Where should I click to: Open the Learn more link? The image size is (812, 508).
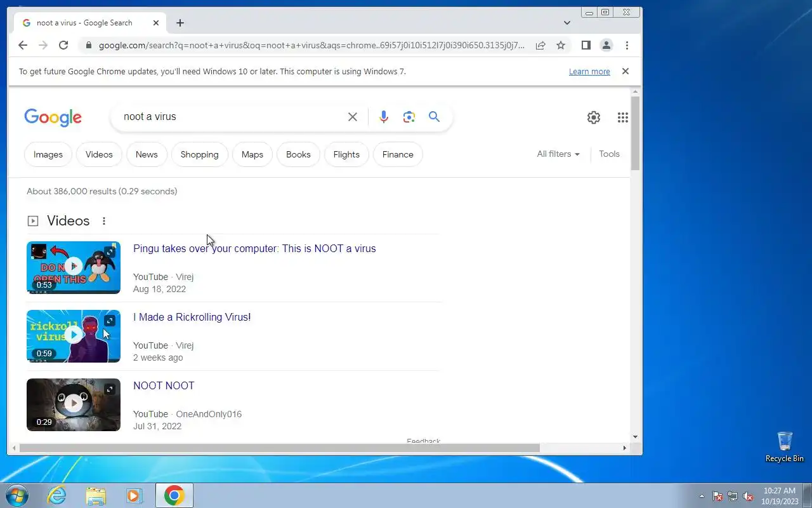coord(589,72)
